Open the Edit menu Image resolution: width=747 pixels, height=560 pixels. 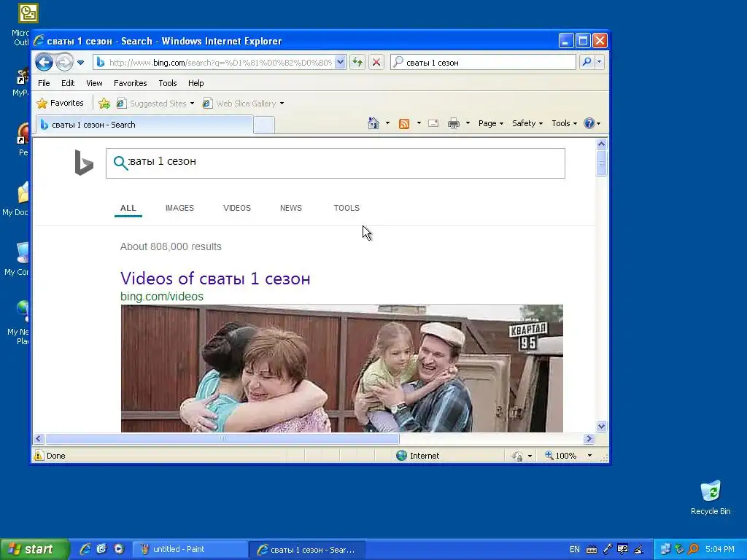click(68, 83)
